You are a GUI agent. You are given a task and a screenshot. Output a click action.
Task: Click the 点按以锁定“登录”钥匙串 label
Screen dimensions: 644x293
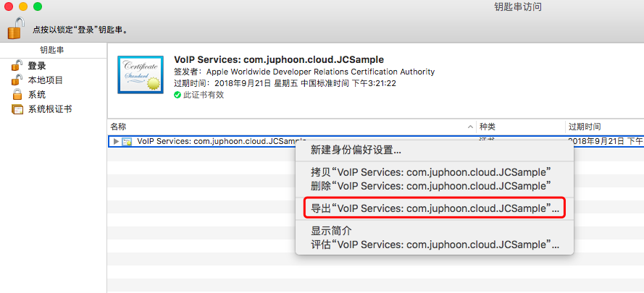point(80,30)
